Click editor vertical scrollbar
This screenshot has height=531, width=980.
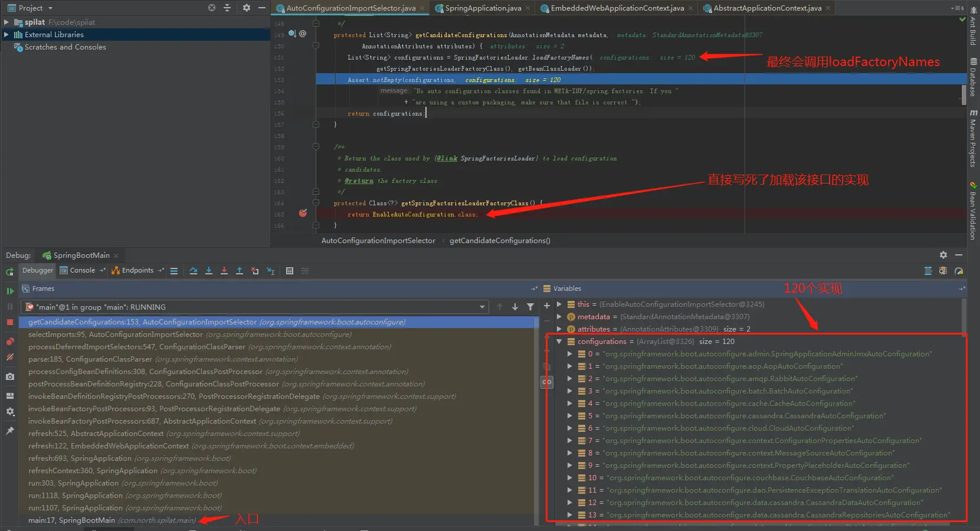click(x=964, y=94)
